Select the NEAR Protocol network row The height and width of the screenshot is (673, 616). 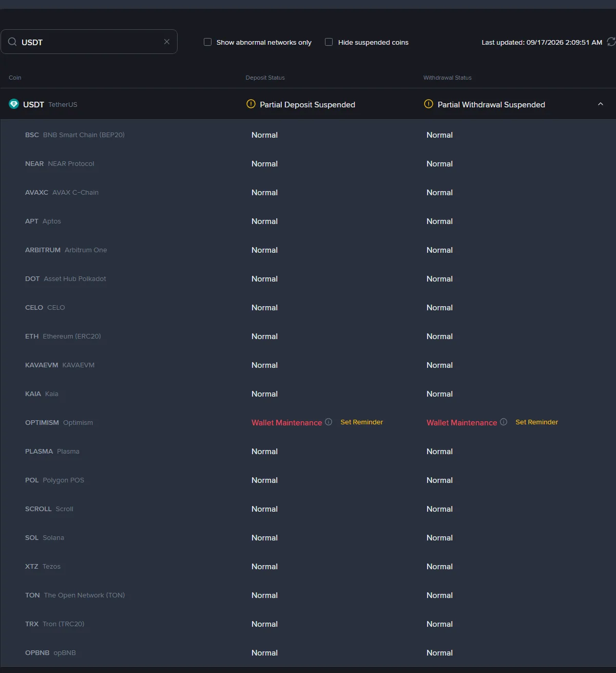point(308,163)
